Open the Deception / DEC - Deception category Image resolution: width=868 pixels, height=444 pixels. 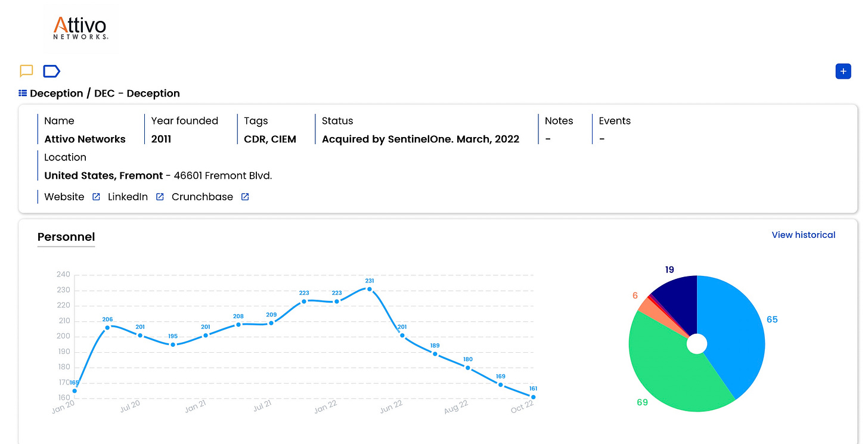pos(105,94)
